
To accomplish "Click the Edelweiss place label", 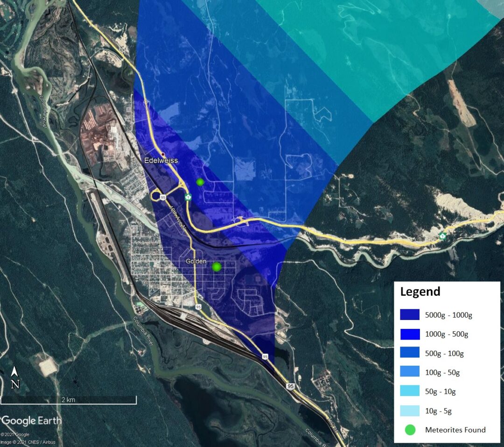I will [161, 161].
